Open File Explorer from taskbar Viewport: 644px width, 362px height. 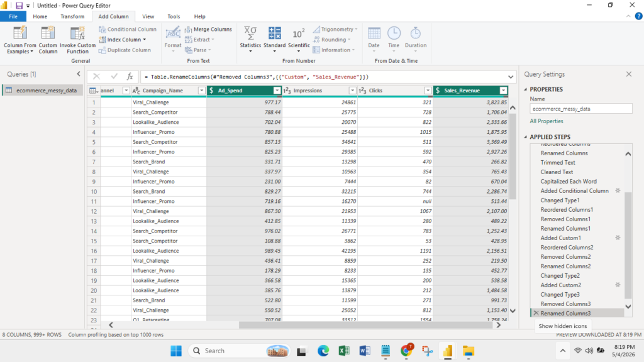pyautogui.click(x=468, y=351)
